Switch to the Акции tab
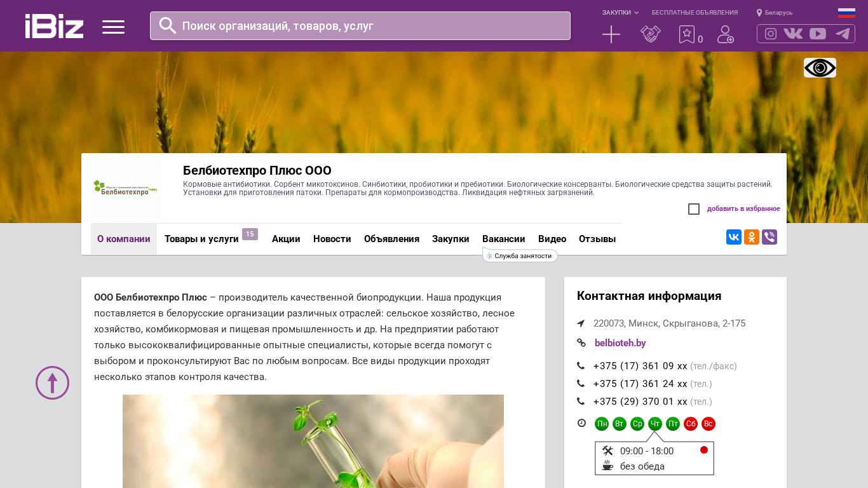The image size is (868, 488). coord(286,239)
